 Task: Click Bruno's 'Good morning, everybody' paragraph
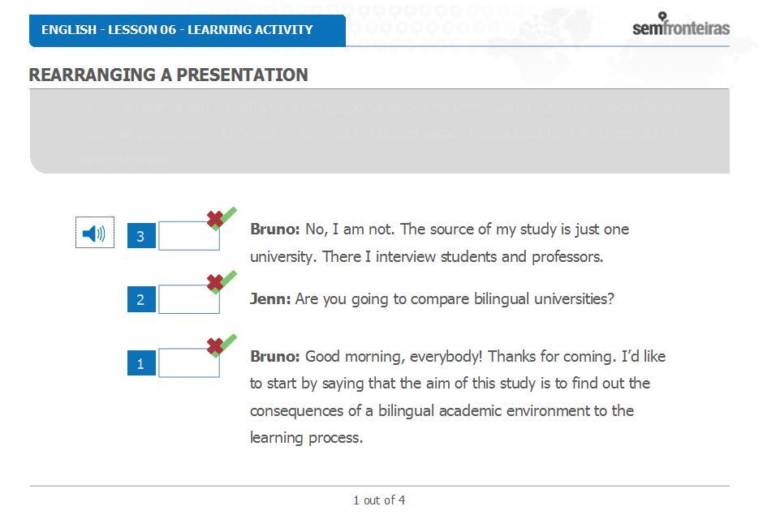click(x=458, y=397)
